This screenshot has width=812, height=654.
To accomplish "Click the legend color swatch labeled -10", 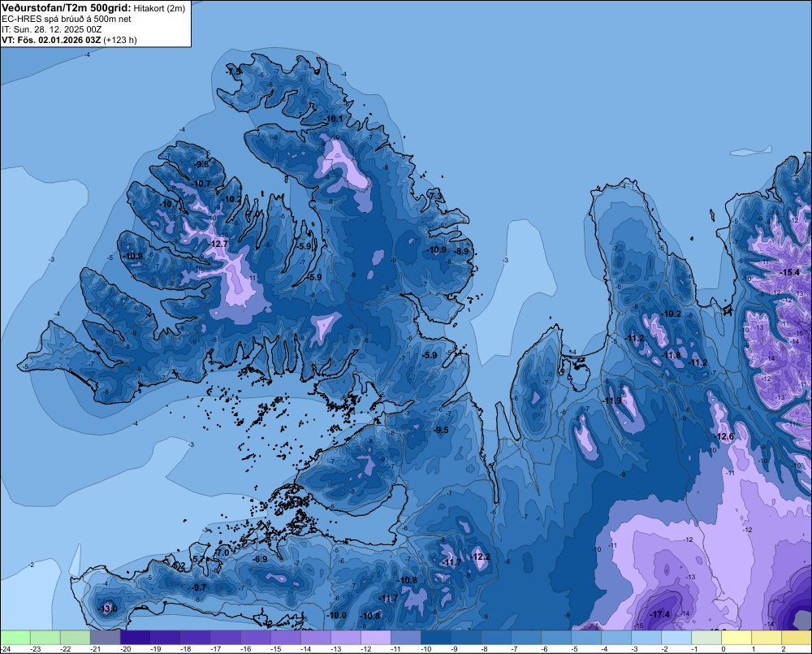I will pyautogui.click(x=436, y=637).
